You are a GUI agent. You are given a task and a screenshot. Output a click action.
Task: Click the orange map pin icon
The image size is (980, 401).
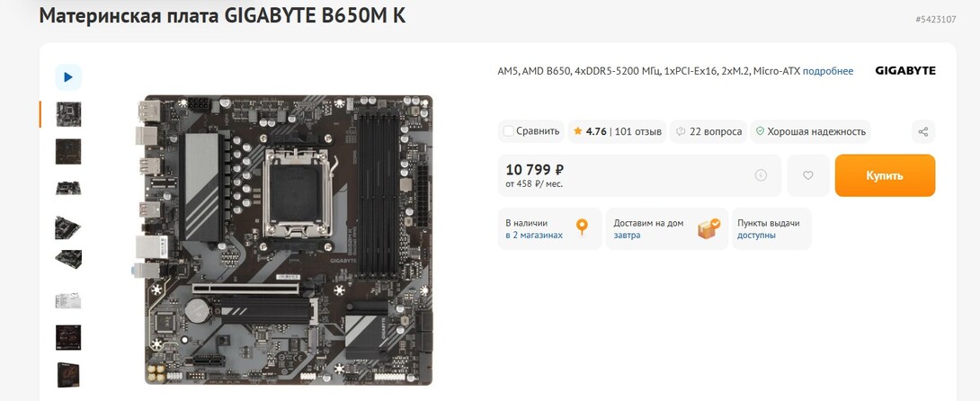coord(582,227)
